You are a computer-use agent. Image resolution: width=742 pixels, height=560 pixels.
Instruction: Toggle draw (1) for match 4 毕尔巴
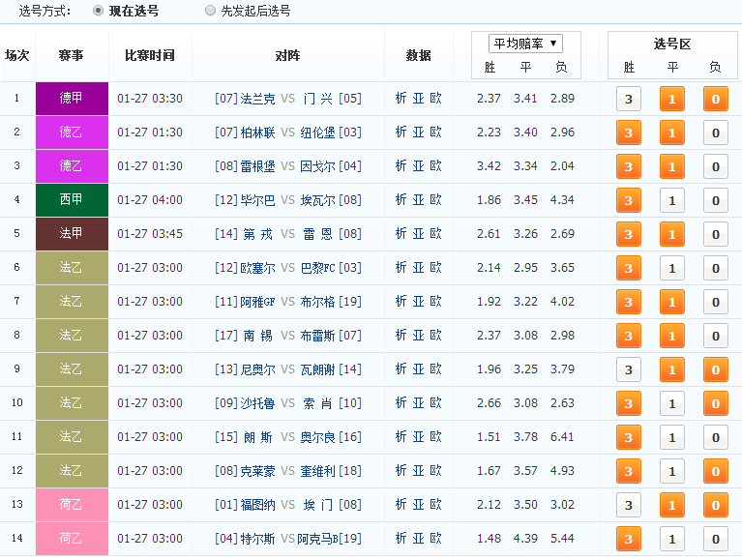point(672,200)
